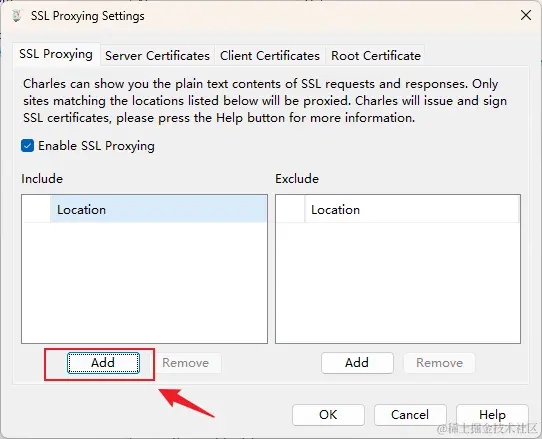Click the checkbox column header in Include list

[x=36, y=209]
